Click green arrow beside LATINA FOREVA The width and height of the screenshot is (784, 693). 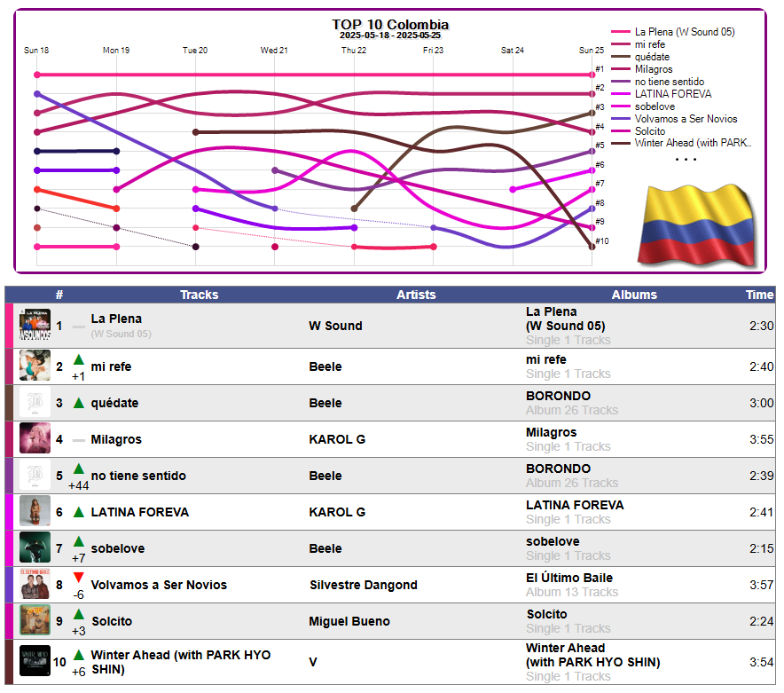coord(79,512)
